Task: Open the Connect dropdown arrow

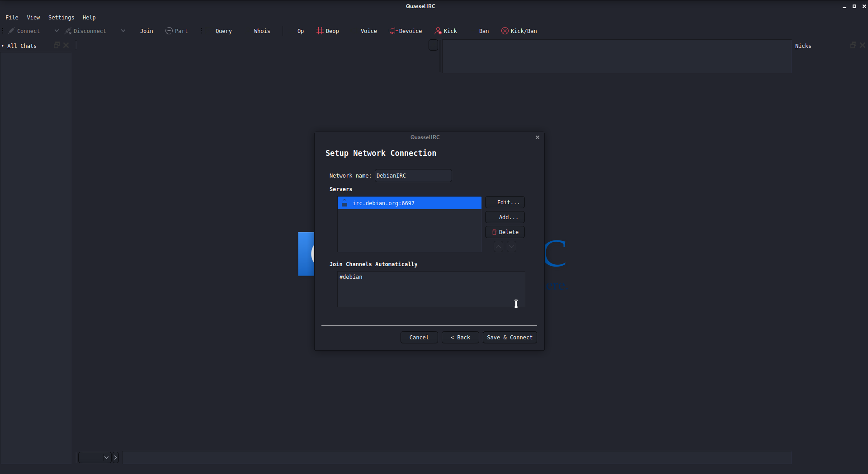Action: point(57,31)
